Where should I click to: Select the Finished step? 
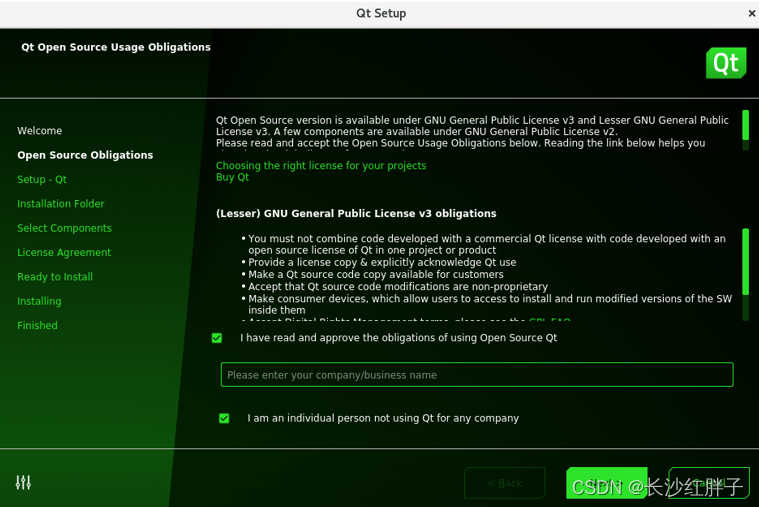[x=37, y=325]
